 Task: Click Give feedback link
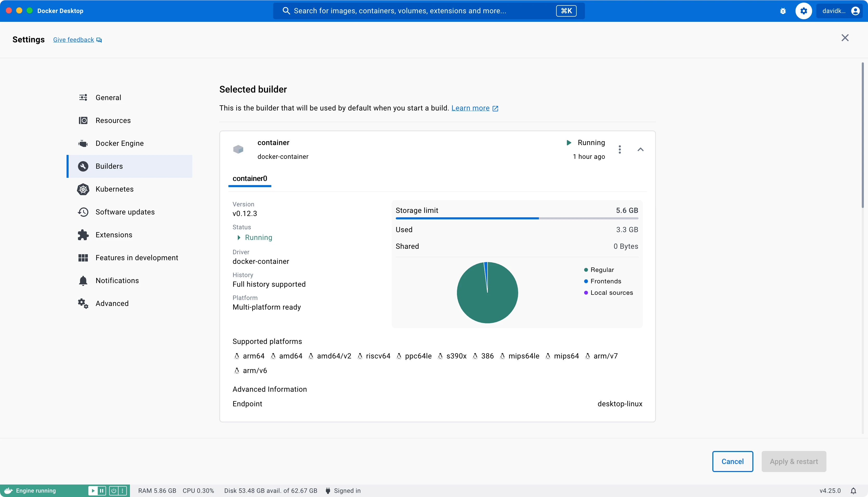(73, 40)
